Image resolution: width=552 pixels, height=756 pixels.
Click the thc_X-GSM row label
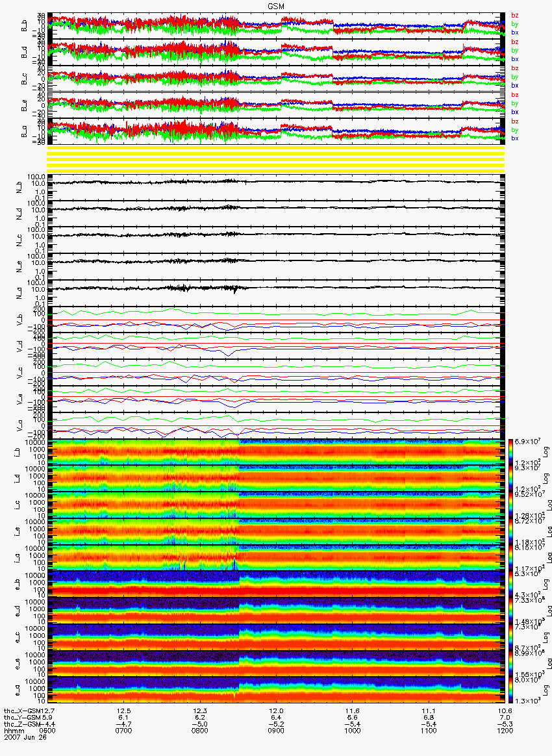[23, 711]
